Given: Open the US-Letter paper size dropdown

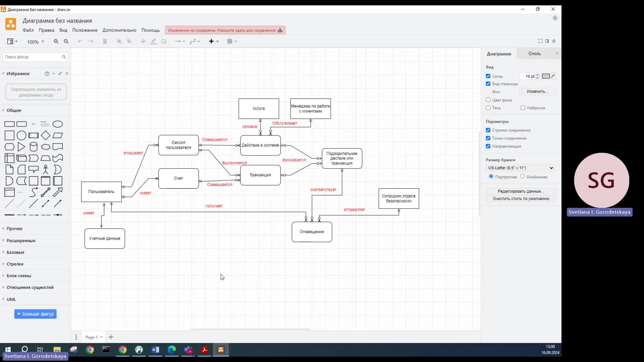Looking at the screenshot, I should coord(521,168).
